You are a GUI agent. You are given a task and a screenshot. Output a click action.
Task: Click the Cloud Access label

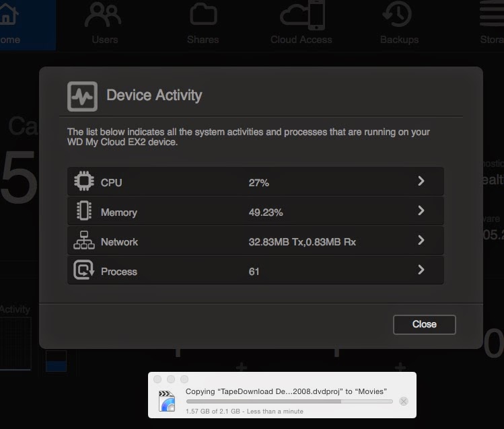click(x=301, y=40)
